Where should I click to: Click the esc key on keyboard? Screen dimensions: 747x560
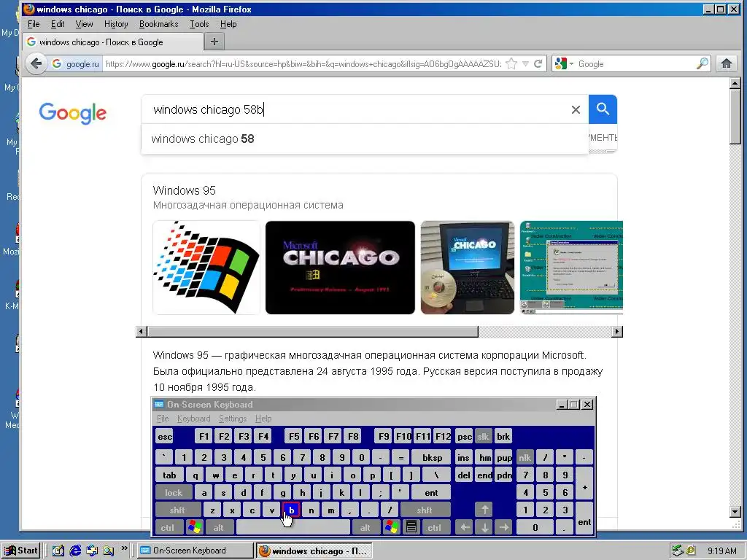click(165, 436)
